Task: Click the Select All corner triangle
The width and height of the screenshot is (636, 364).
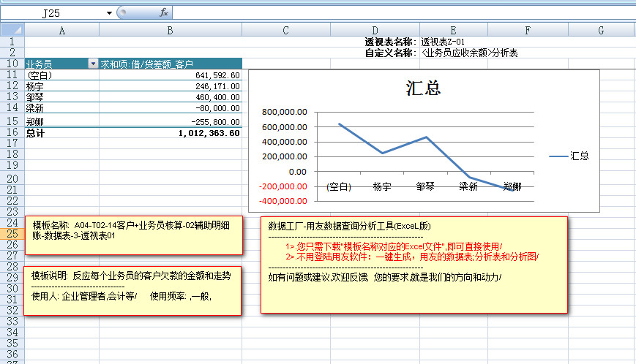Action: tap(12, 30)
